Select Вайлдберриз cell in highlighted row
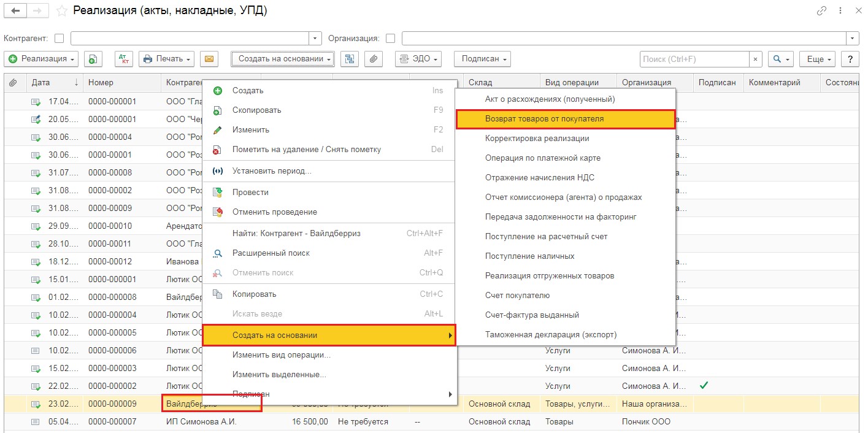The height and width of the screenshot is (433, 868). click(x=212, y=404)
